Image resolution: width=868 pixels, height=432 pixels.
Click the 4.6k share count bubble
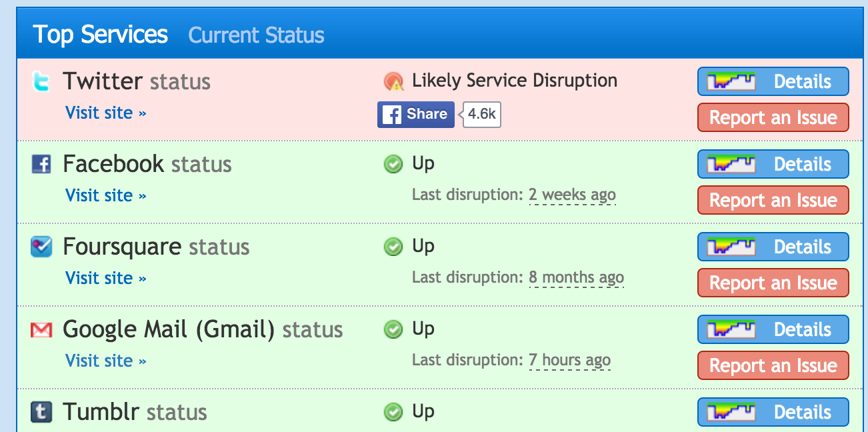[x=482, y=114]
